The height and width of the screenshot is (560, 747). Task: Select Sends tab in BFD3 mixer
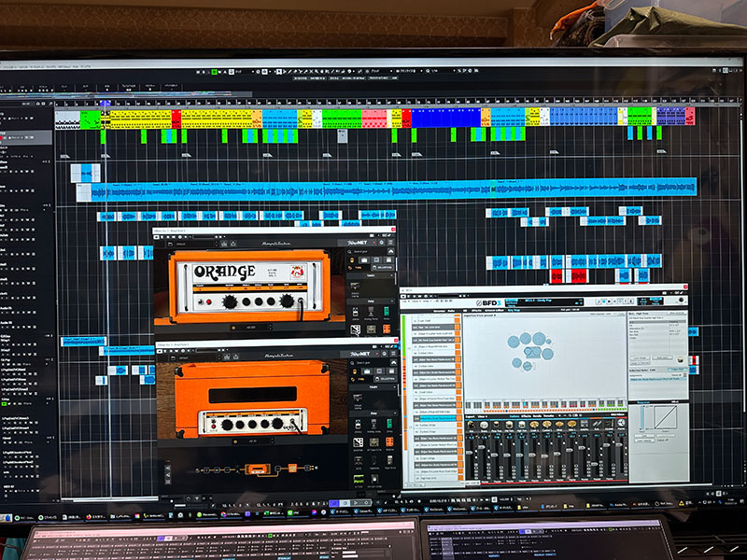(x=536, y=416)
